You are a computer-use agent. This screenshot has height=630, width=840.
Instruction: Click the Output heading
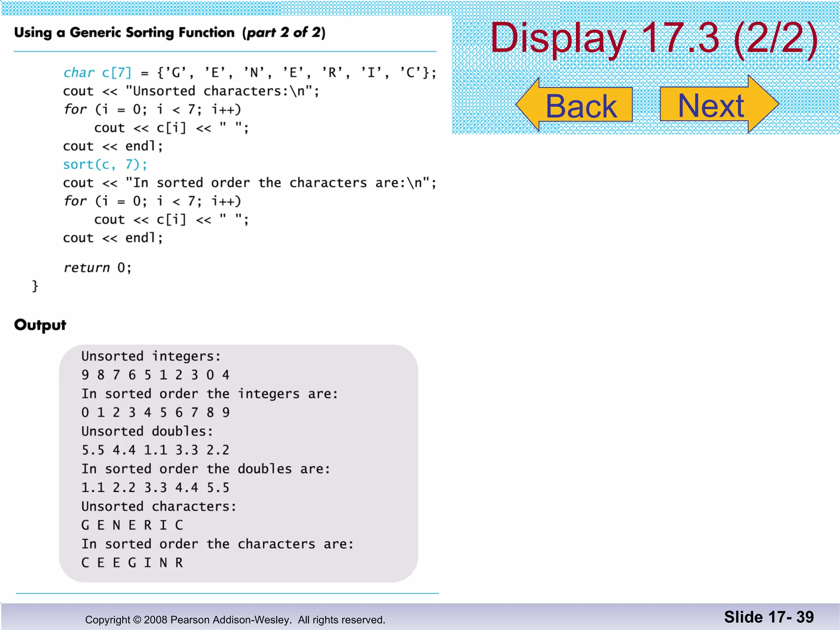coord(40,325)
